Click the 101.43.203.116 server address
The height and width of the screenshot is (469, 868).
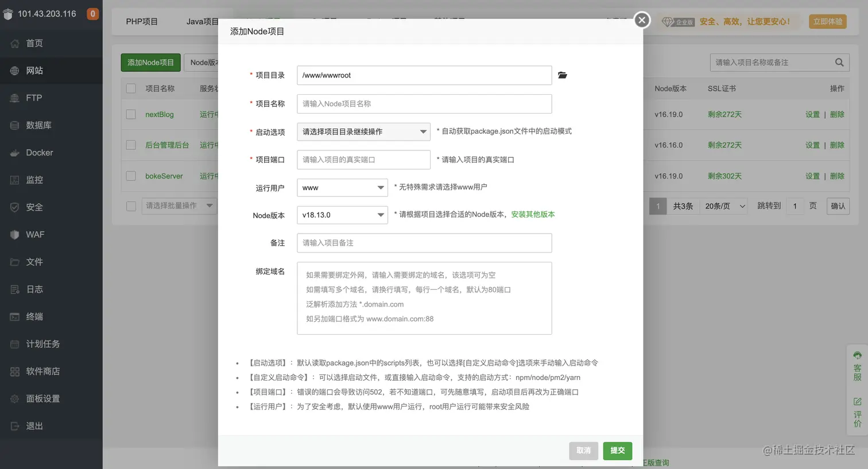(47, 14)
